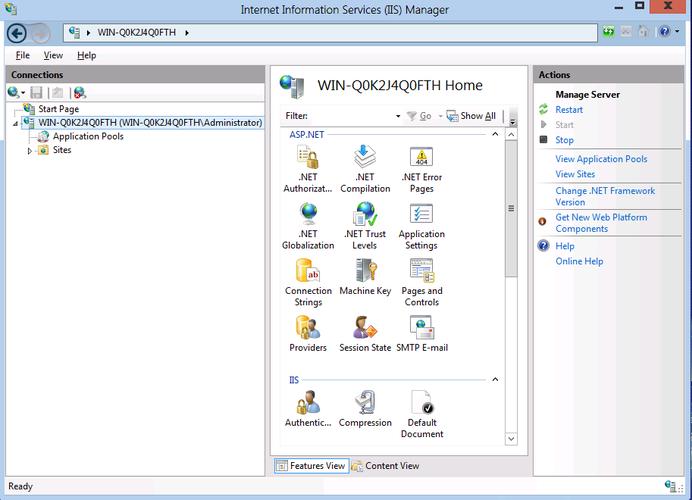Click the status bar configuration icon
This screenshot has width=692, height=500.
[671, 486]
